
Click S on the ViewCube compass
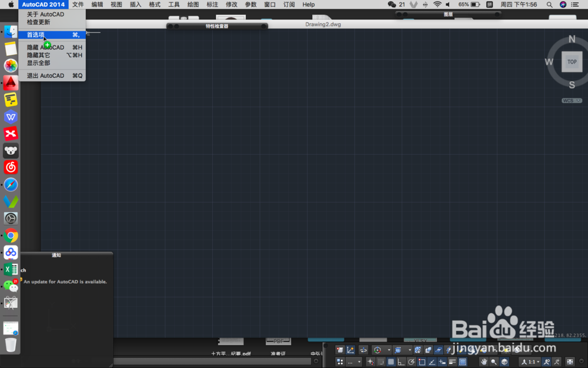pyautogui.click(x=572, y=85)
